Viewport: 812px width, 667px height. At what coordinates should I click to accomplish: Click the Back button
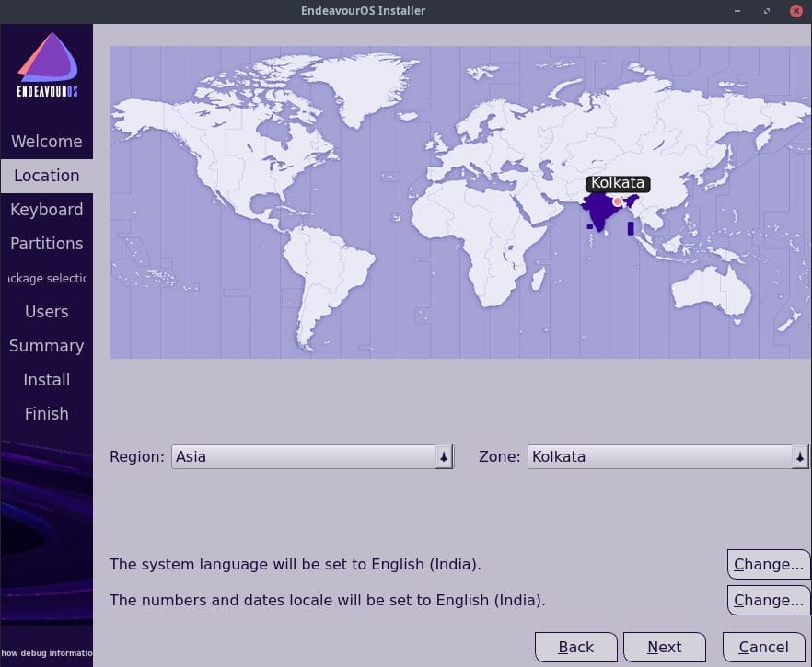coord(576,648)
